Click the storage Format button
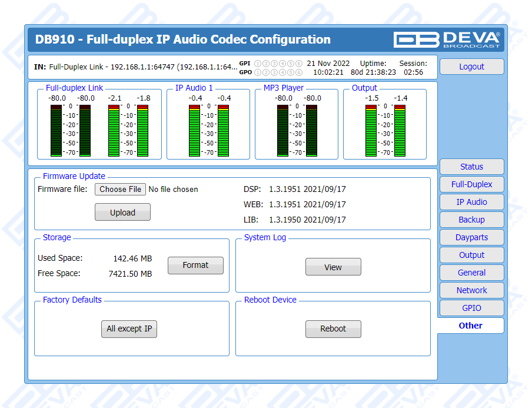This screenshot has height=408, width=532. (x=195, y=266)
